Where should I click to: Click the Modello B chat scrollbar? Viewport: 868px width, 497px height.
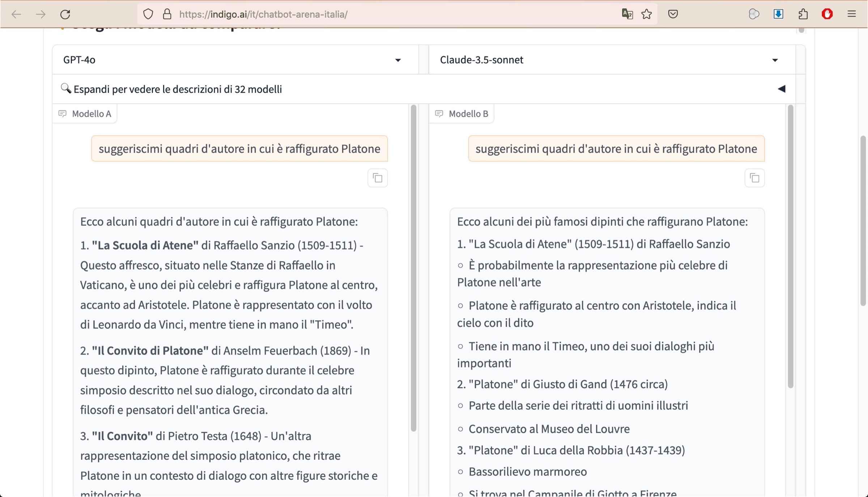tap(790, 246)
